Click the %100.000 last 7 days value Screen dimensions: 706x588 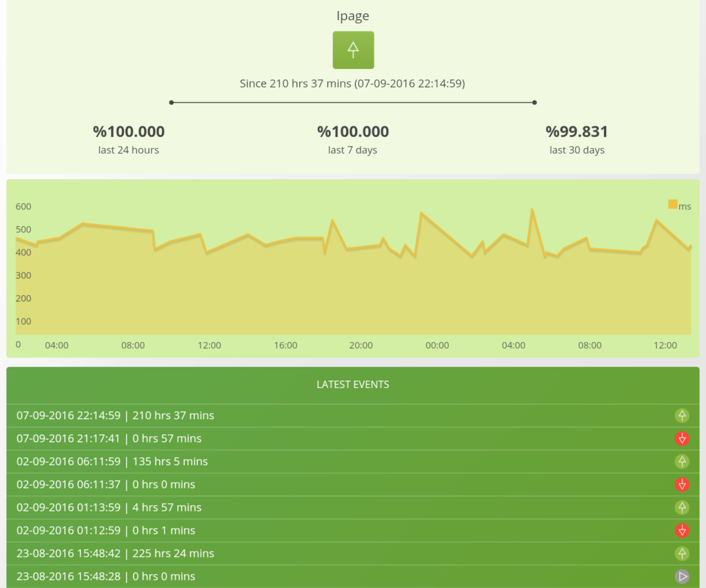[353, 132]
